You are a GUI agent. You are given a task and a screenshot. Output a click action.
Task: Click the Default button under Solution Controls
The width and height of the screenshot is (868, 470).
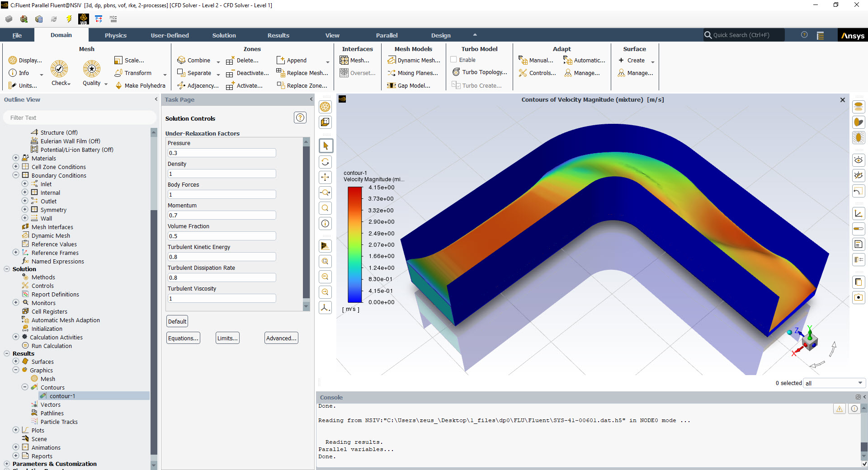pos(176,321)
